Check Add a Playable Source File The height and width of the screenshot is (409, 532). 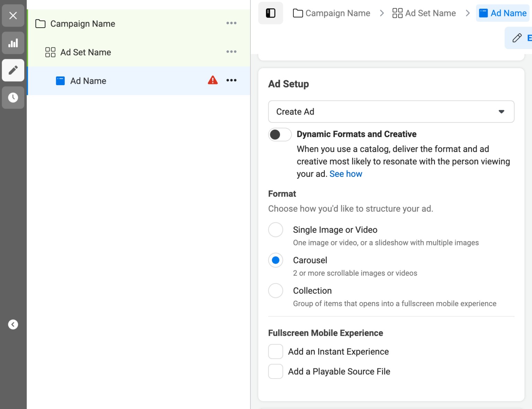275,371
